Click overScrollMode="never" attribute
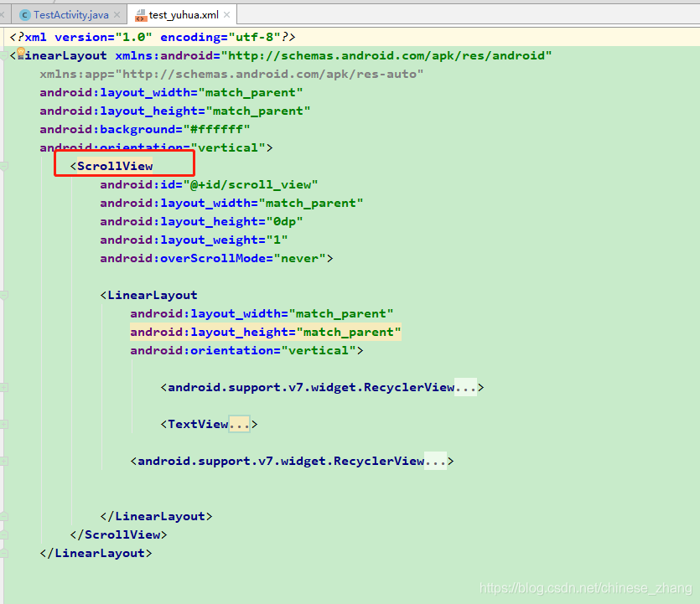 [212, 258]
